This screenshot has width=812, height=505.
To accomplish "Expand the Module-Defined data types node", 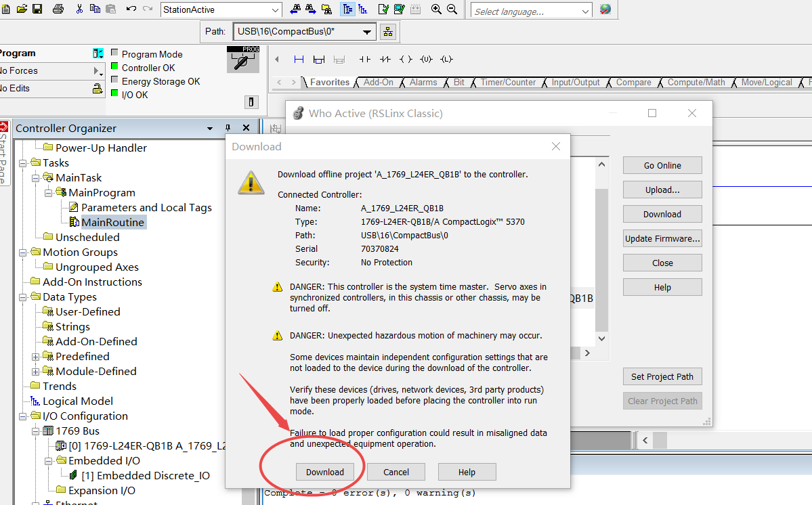I will pyautogui.click(x=35, y=372).
